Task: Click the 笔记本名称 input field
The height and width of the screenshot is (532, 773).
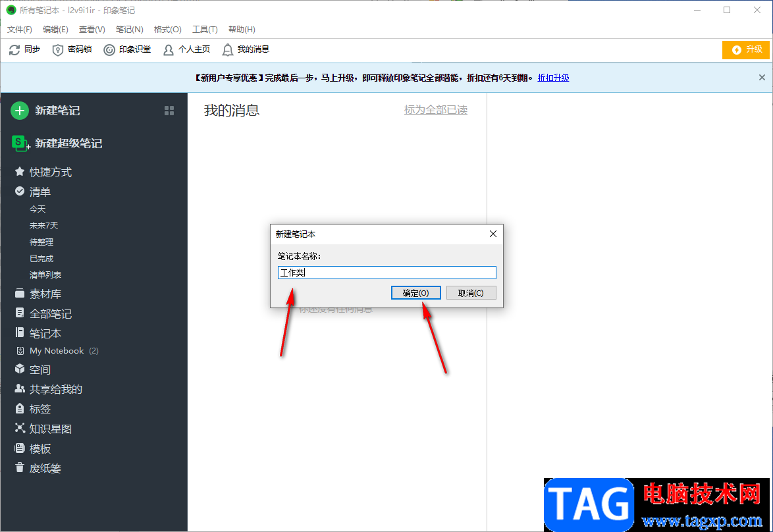Action: click(387, 273)
